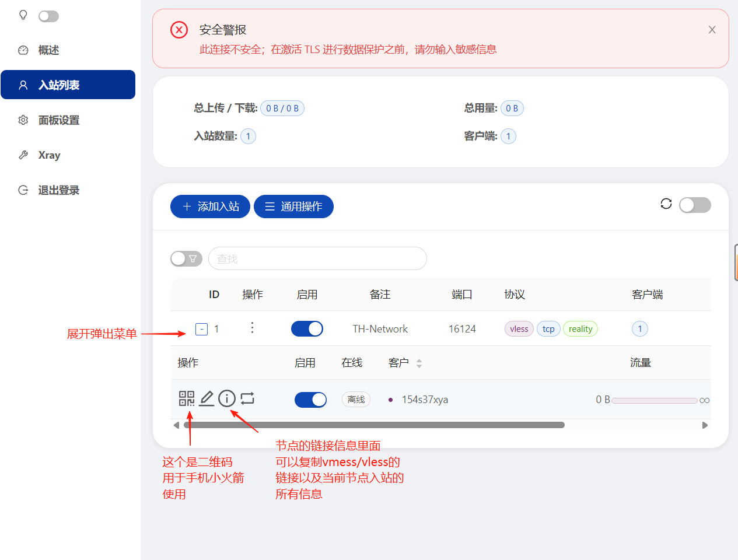Open three-dot actions menu for inbound 1
738x560 pixels.
[x=252, y=328]
